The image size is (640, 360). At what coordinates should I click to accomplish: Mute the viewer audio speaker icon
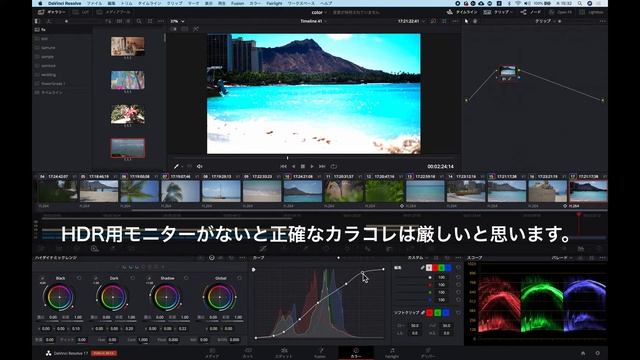click(x=200, y=167)
